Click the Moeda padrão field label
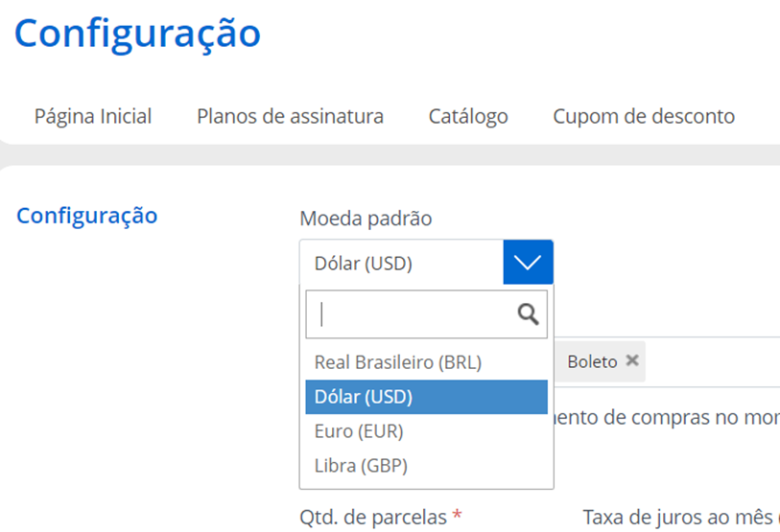 coord(366,219)
